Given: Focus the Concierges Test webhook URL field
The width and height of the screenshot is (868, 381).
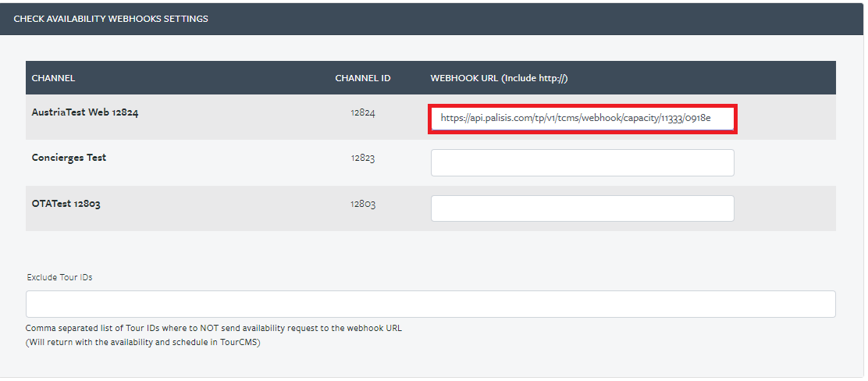Looking at the screenshot, I should coord(582,163).
